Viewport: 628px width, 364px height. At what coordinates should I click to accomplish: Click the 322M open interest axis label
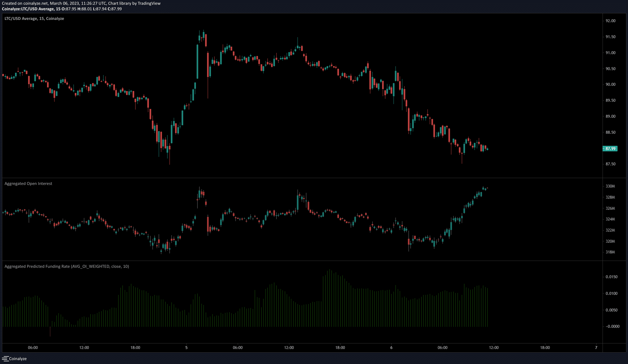(x=610, y=230)
